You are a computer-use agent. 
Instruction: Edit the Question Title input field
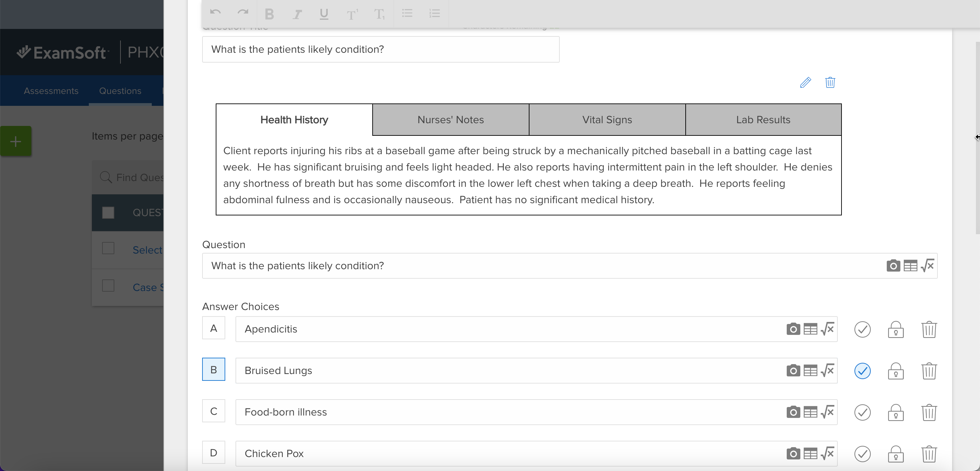click(x=380, y=49)
